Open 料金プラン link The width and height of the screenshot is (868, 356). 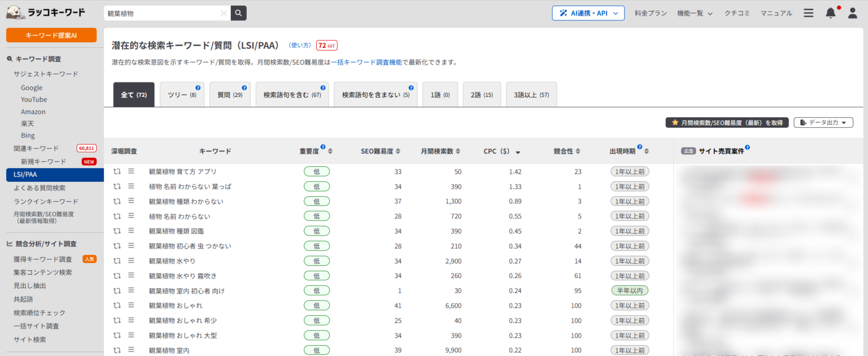pyautogui.click(x=651, y=13)
